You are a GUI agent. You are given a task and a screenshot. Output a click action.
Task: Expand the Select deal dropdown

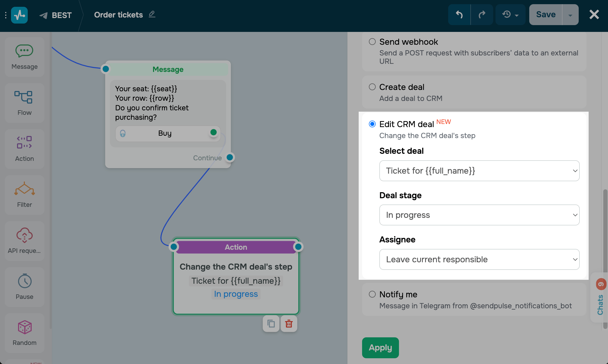coord(479,170)
